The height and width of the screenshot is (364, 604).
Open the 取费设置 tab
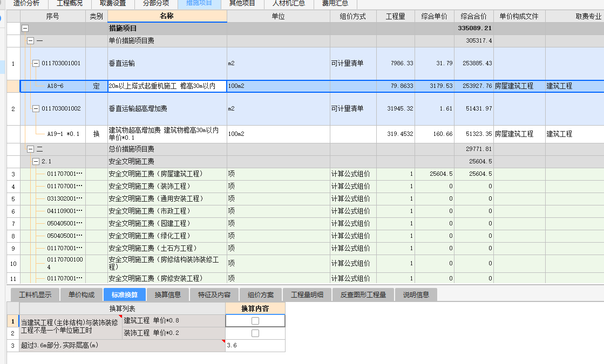coord(113,3)
